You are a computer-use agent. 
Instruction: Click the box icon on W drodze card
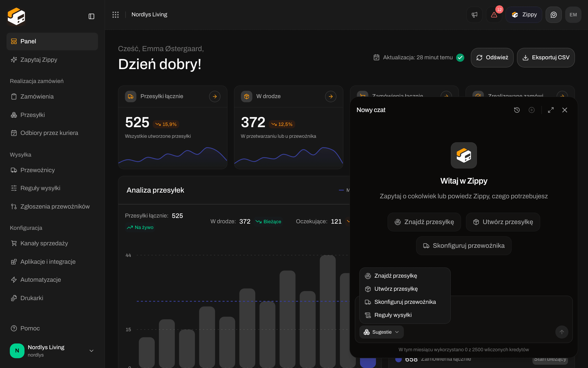coord(247,96)
